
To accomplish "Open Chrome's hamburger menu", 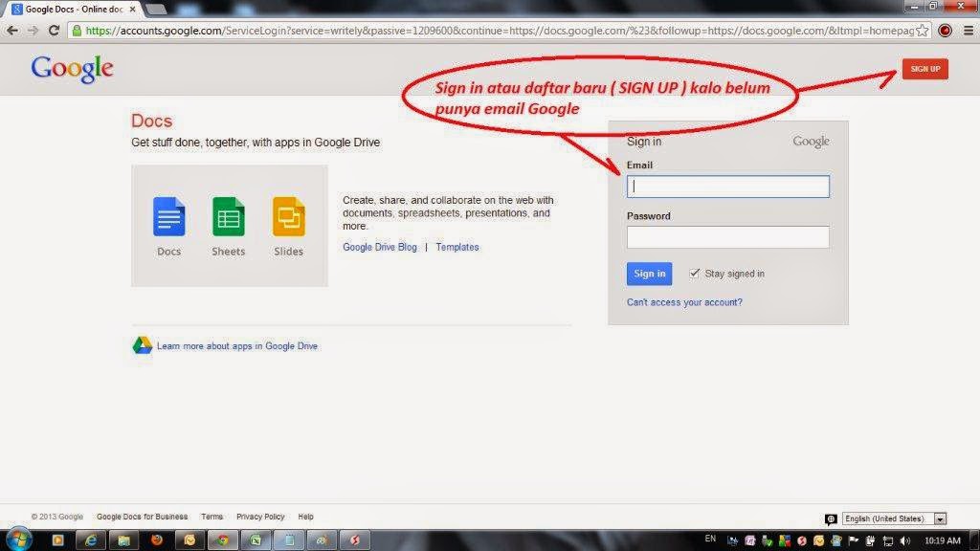I will (969, 30).
